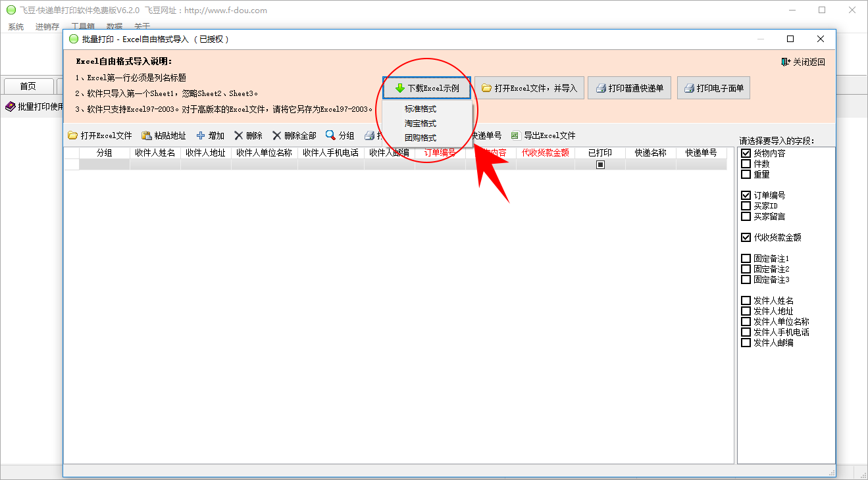Screen dimensions: 868x480
Task: Open the 下载Excel示例 dropdown button
Action: (x=427, y=88)
